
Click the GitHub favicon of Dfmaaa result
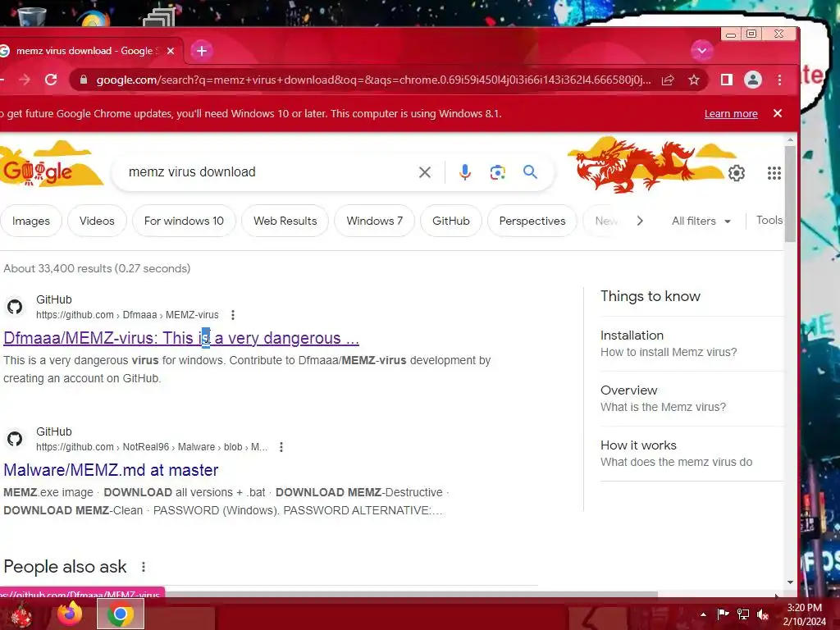tap(15, 307)
